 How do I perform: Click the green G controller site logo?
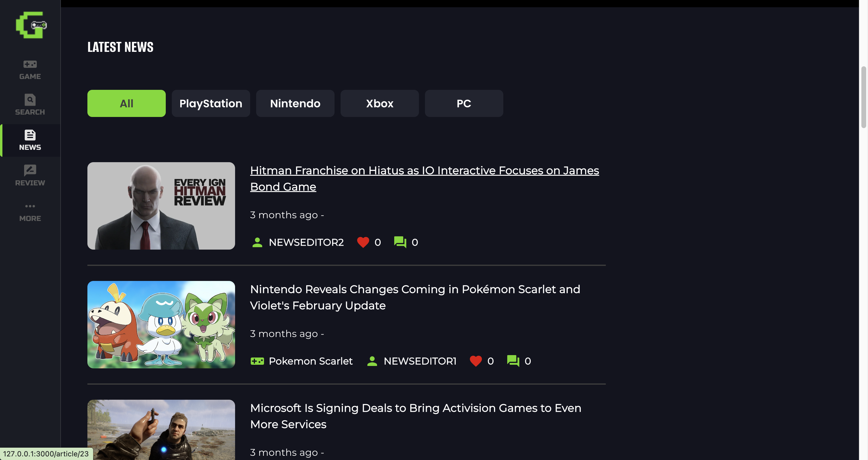click(x=31, y=25)
